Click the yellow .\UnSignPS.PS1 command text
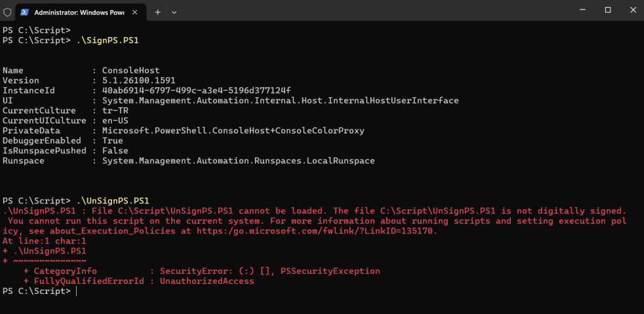Viewport: 644px width, 314px height. pyautogui.click(x=111, y=201)
